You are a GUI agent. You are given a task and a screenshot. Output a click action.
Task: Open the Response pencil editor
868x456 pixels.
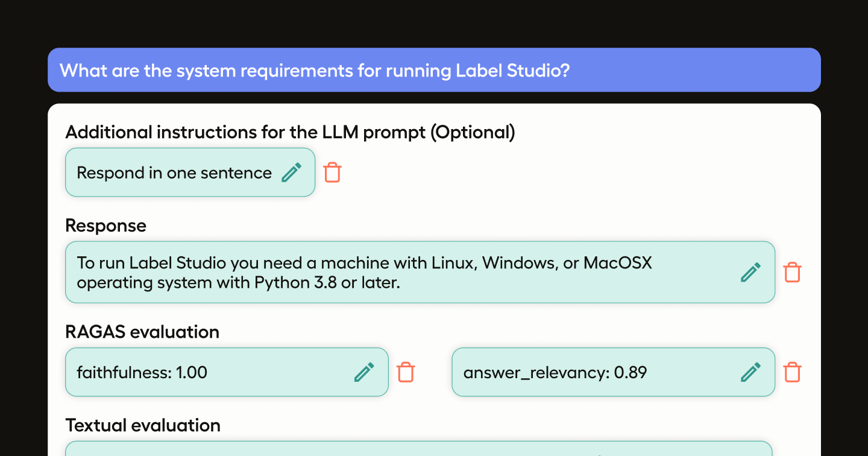[750, 272]
